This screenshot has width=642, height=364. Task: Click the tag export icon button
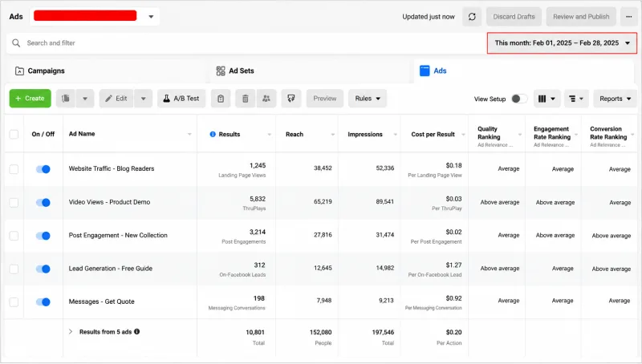pos(291,99)
